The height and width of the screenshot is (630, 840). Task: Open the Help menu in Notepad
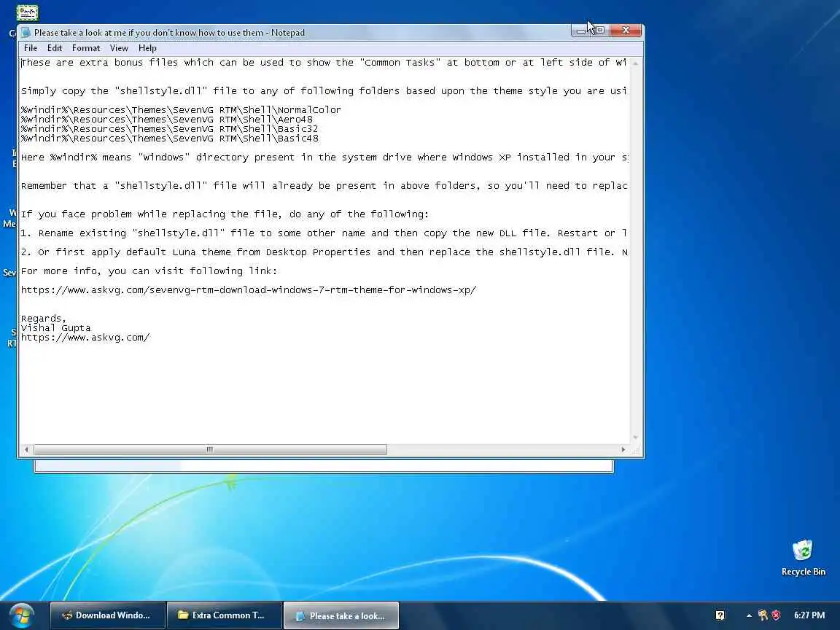pyautogui.click(x=147, y=48)
